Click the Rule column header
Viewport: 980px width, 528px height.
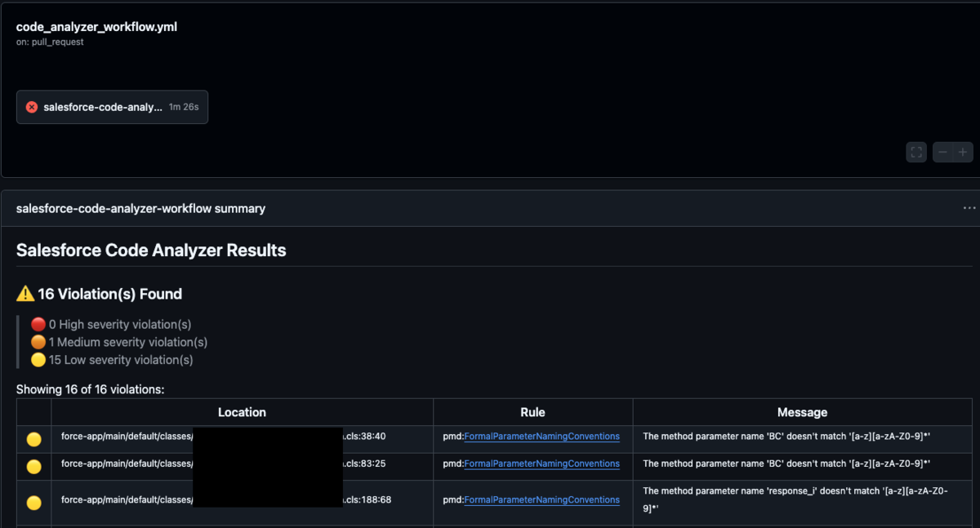[532, 412]
